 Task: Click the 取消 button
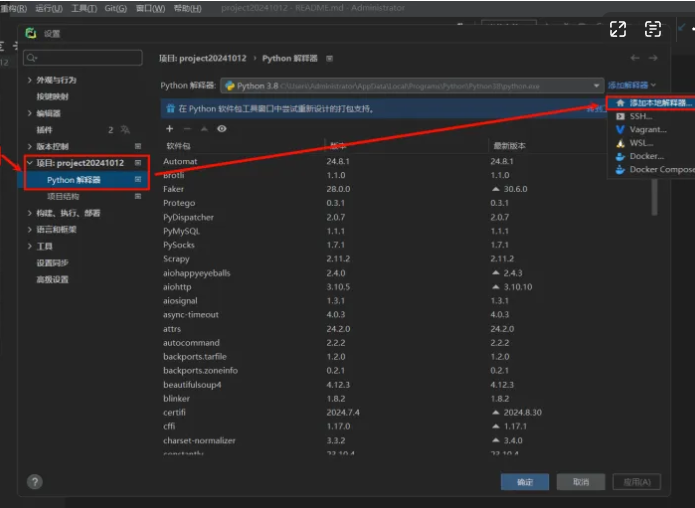click(581, 482)
